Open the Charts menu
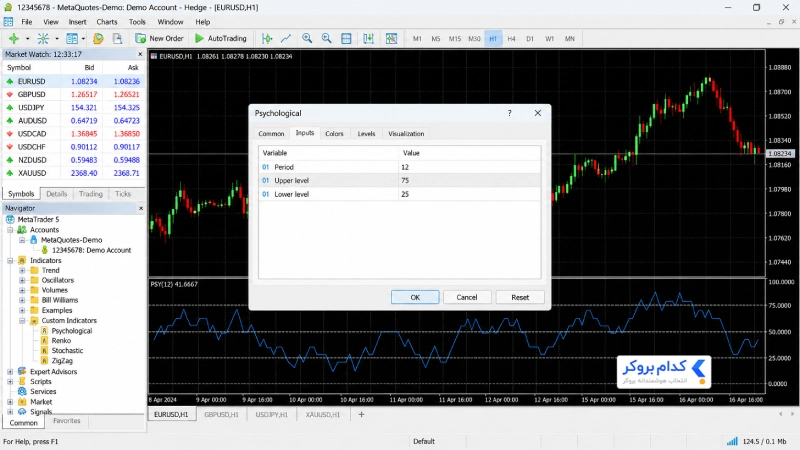 tap(107, 22)
